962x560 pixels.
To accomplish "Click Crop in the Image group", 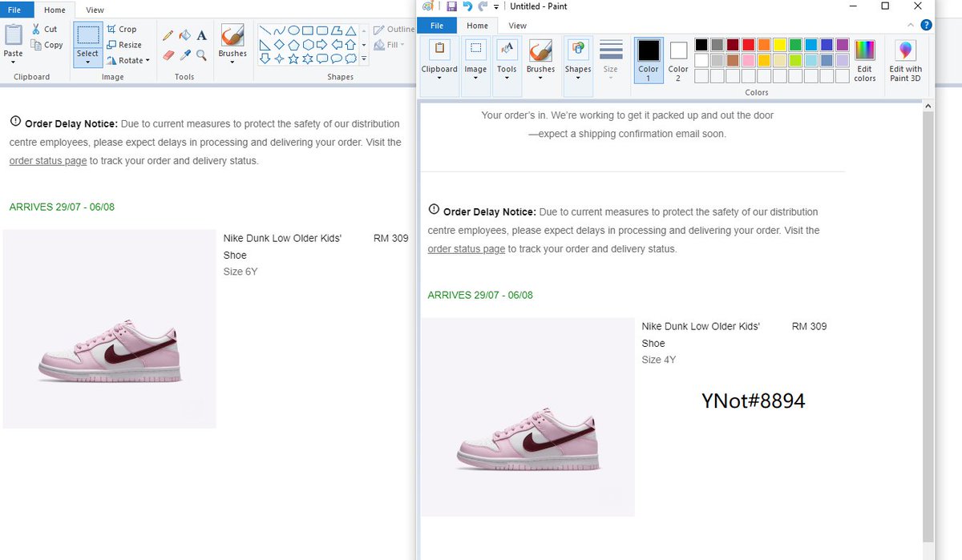I will point(122,29).
